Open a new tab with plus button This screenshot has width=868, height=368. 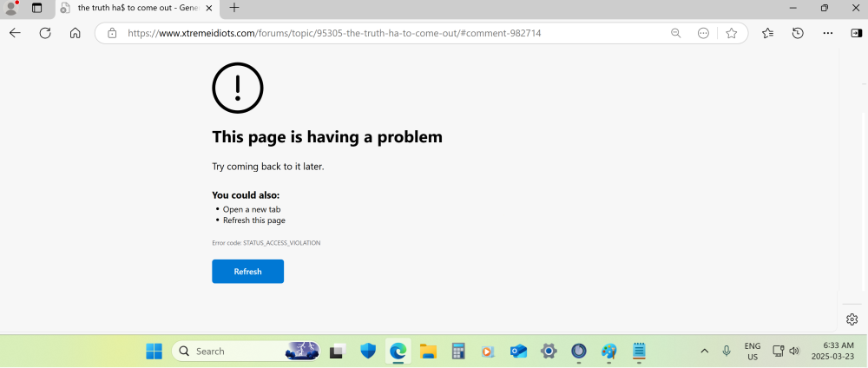coord(234,8)
